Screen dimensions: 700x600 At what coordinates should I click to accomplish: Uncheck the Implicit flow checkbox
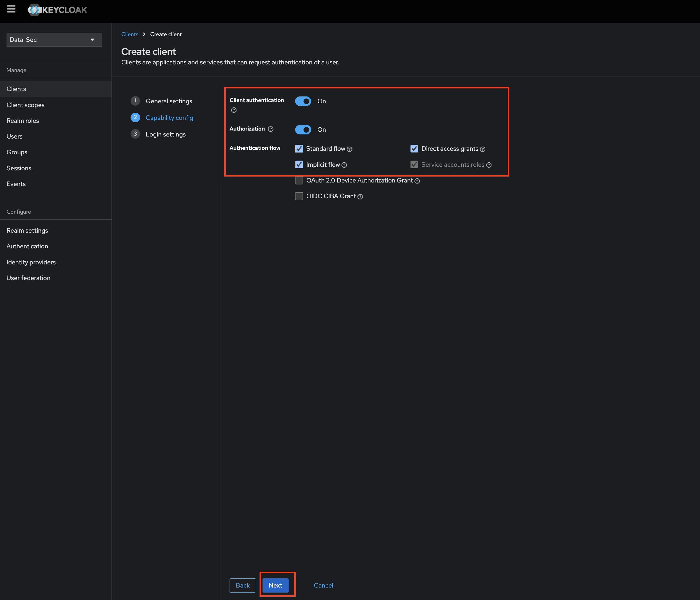click(x=299, y=165)
